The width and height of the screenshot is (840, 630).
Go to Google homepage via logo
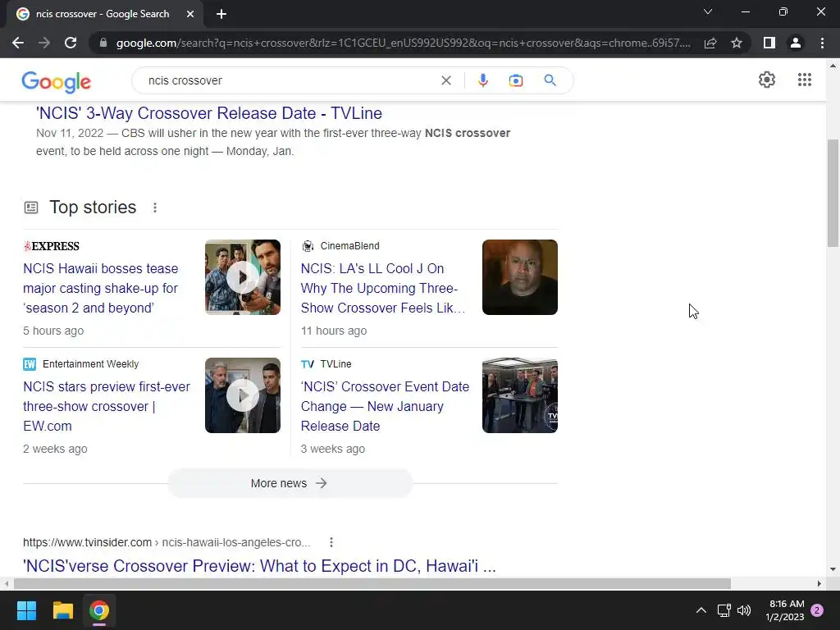pos(57,81)
